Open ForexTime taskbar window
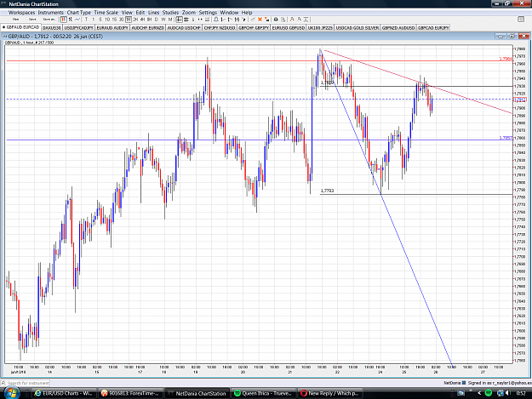Image resolution: width=532 pixels, height=399 pixels. (x=130, y=393)
